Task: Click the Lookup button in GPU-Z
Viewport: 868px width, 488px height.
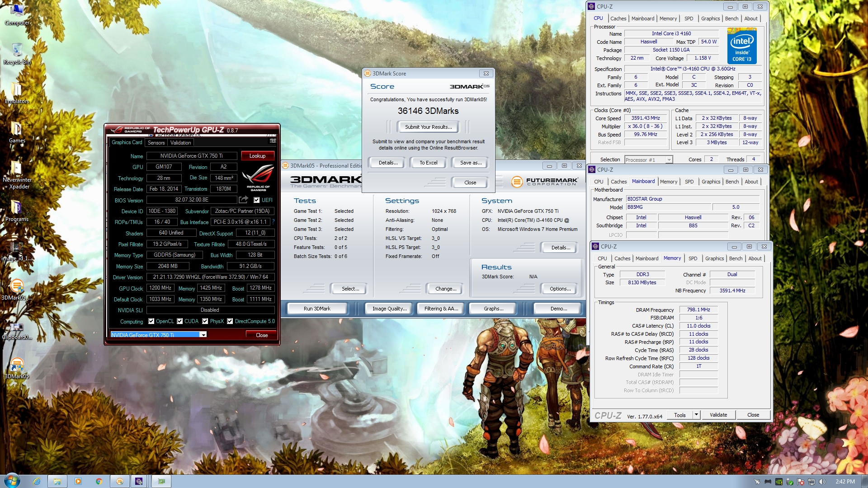Action: [257, 156]
